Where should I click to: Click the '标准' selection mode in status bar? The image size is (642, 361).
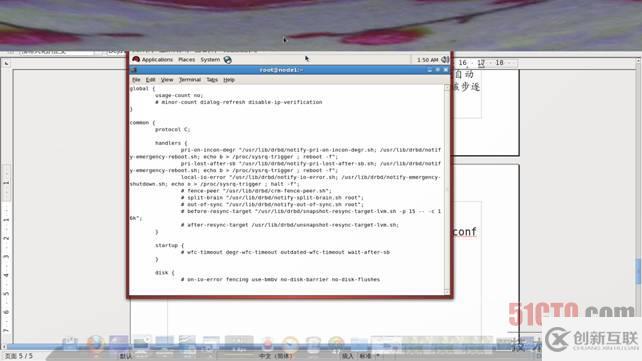coord(365,356)
